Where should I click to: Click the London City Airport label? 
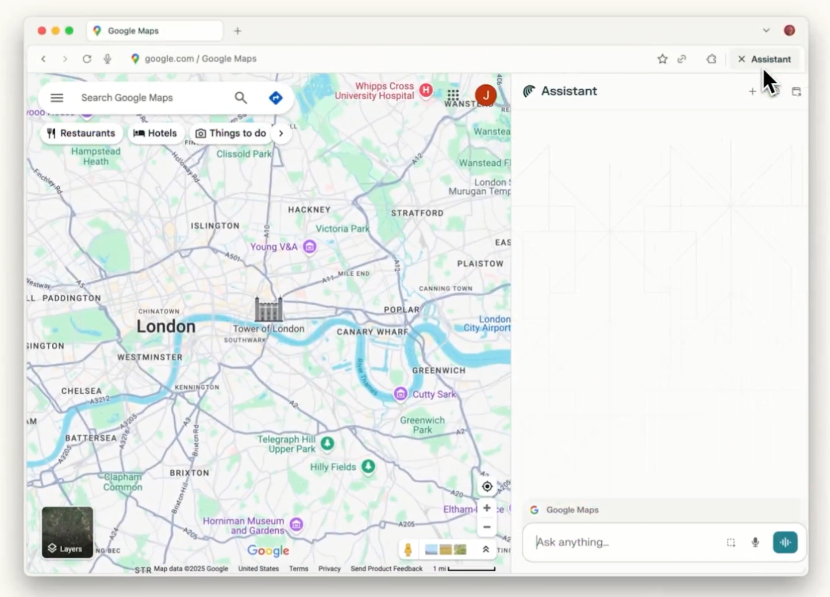click(487, 323)
